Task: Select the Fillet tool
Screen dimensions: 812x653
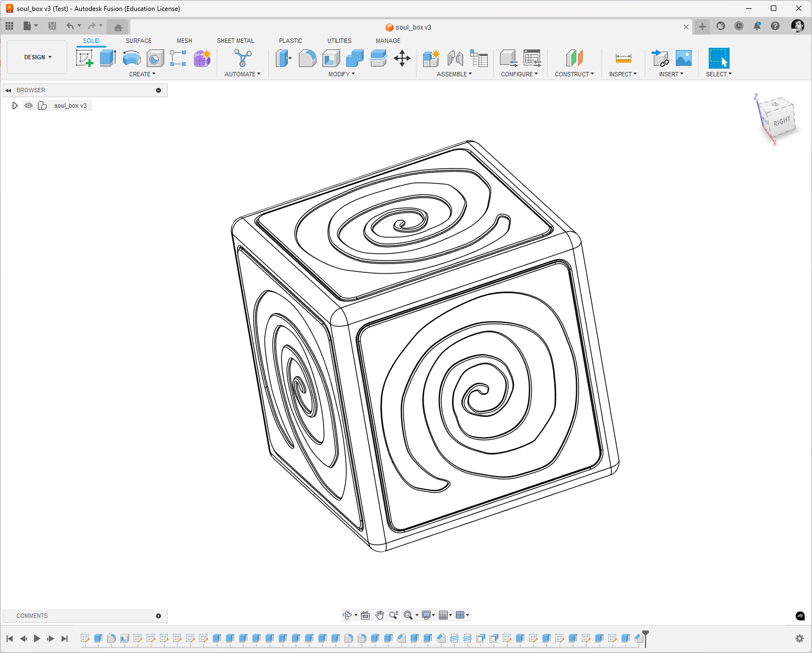Action: 307,58
